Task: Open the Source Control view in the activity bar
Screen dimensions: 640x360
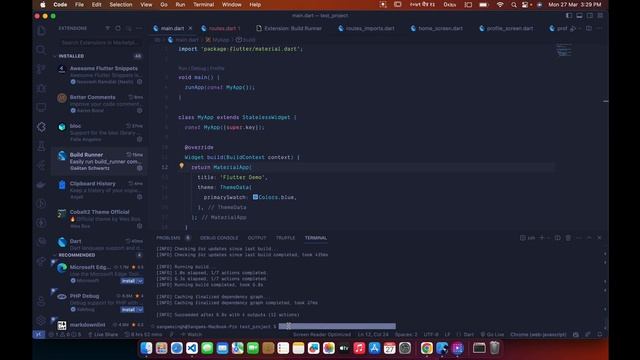Action: coord(41,69)
